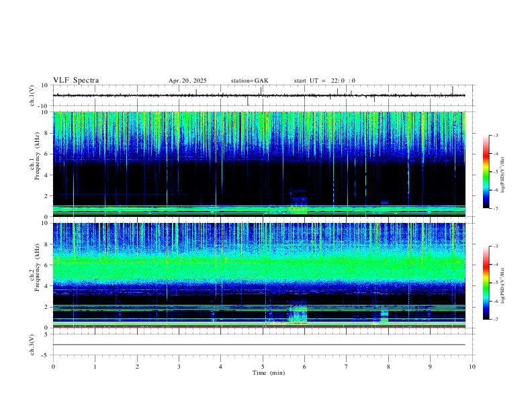Click the ch.2 "Frequency (kHz)" axis label

pos(38,267)
